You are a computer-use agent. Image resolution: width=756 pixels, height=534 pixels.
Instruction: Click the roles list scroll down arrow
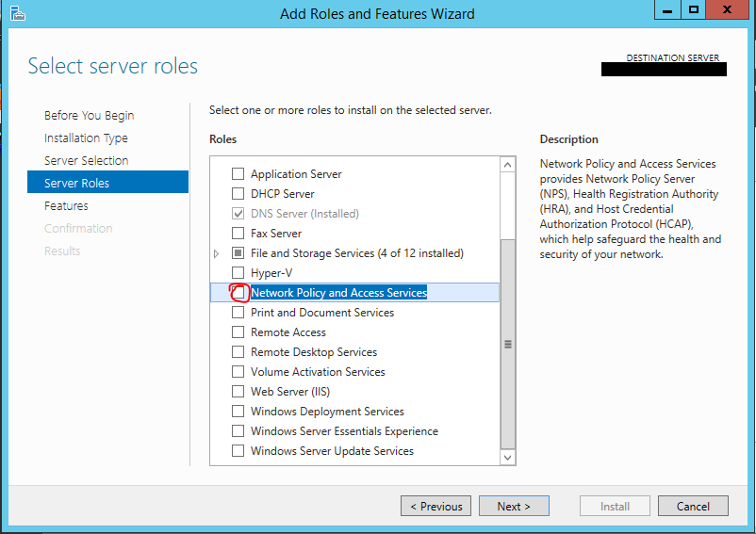507,458
